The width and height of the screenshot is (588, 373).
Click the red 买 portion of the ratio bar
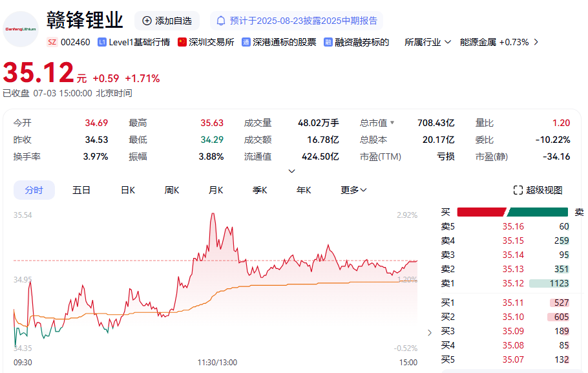click(481, 212)
